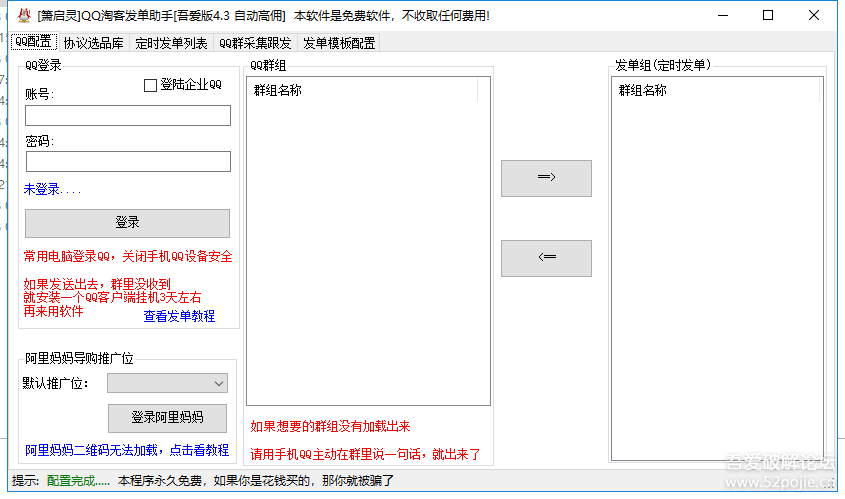Switch to the QQ群采集跟发 tab

(255, 43)
